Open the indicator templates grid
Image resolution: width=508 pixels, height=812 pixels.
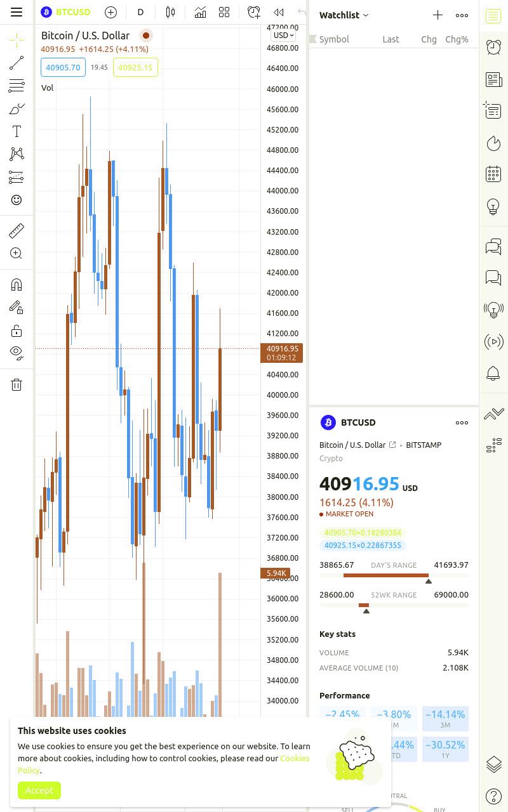coord(224,12)
